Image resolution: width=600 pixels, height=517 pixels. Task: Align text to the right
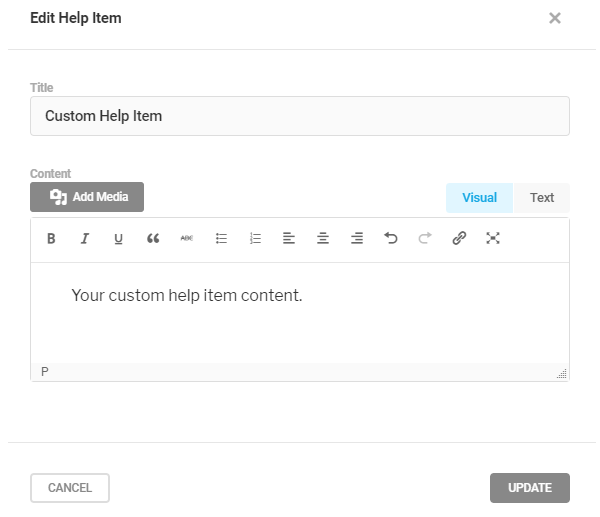357,238
